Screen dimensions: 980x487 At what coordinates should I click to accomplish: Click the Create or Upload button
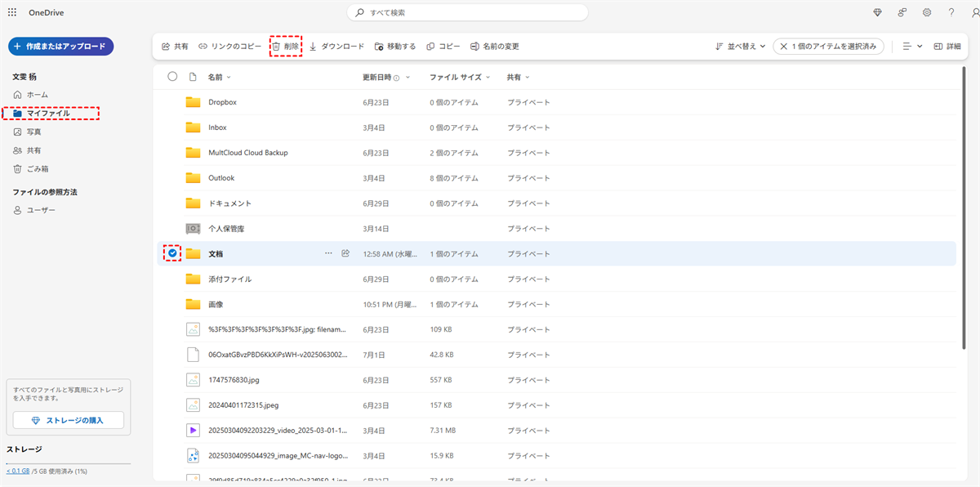[60, 47]
